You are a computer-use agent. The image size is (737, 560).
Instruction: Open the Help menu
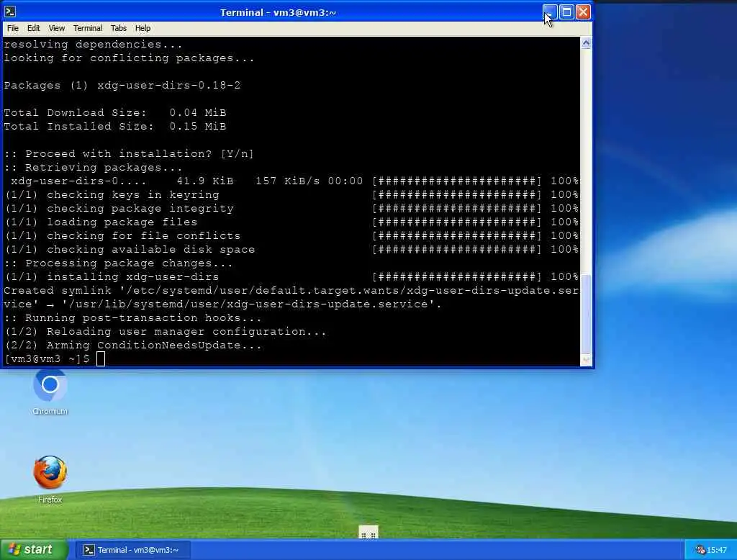(143, 28)
